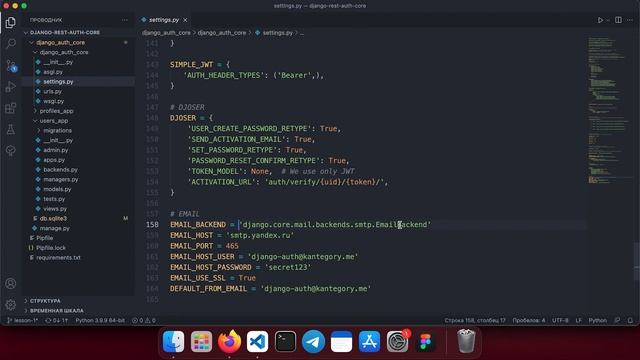Open errors and warnings problems counter
Image resolution: width=640 pixels, height=360 pixels.
(144, 320)
